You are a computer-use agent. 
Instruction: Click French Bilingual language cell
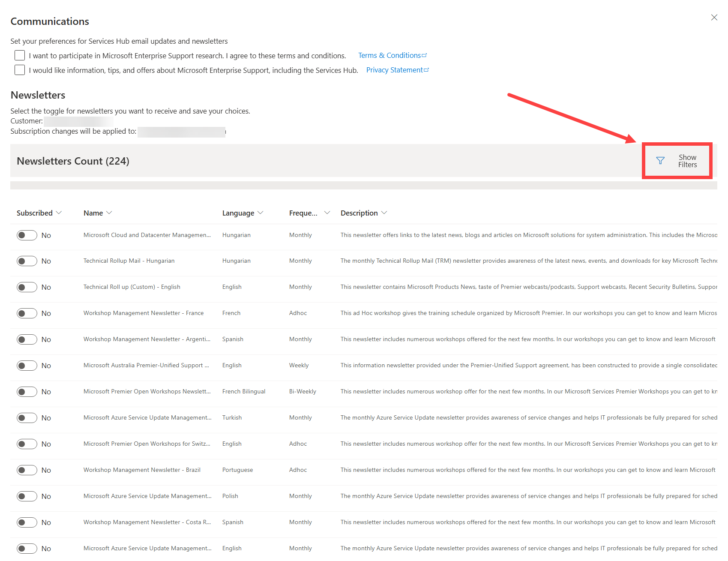244,391
